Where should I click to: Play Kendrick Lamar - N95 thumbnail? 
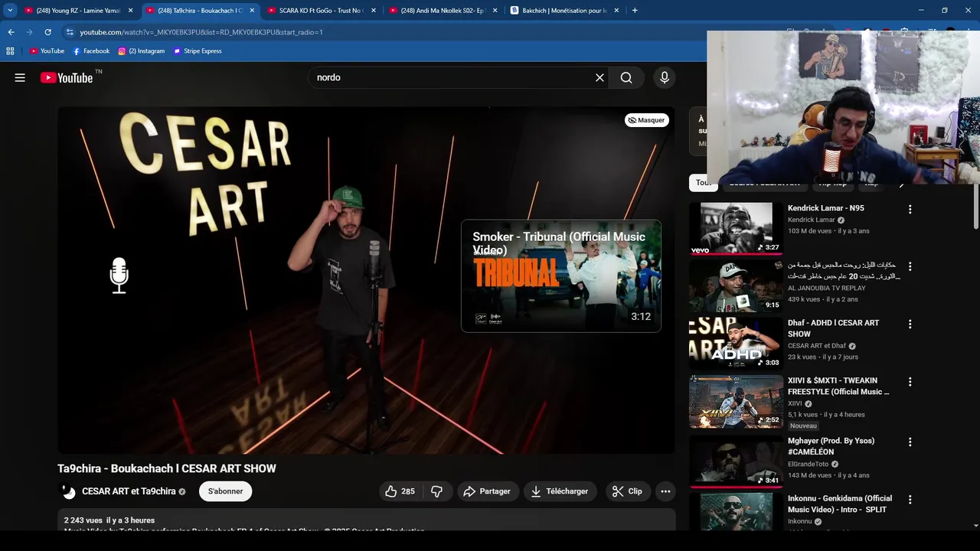coord(735,228)
